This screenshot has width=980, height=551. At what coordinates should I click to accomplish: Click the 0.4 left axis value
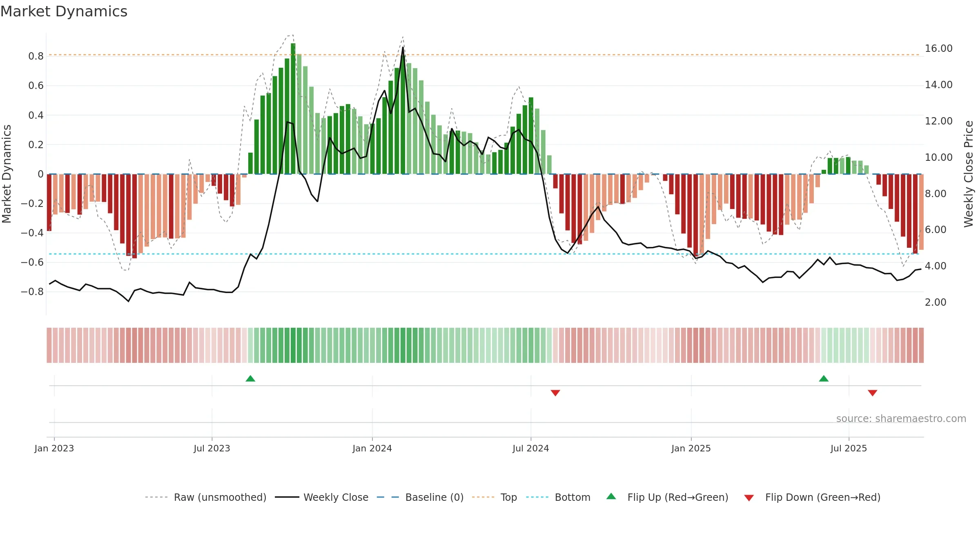pyautogui.click(x=36, y=115)
